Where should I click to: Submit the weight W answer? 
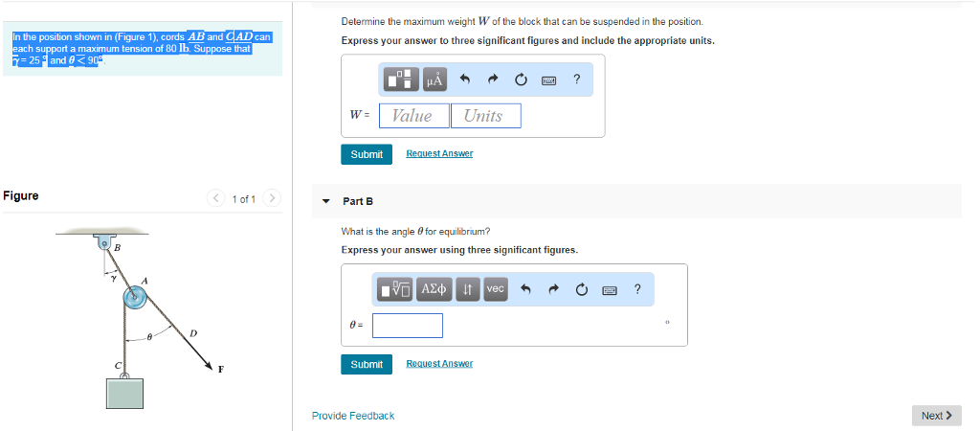tap(367, 154)
